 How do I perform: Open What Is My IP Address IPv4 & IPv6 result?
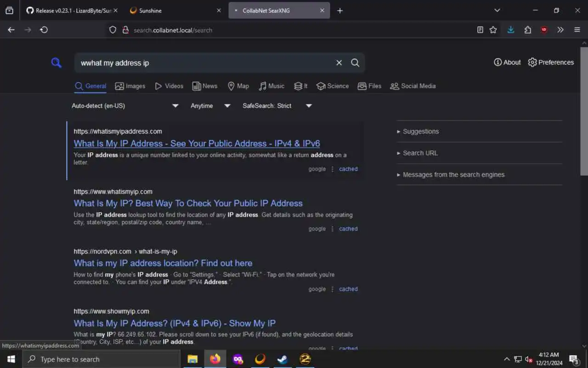pos(197,144)
